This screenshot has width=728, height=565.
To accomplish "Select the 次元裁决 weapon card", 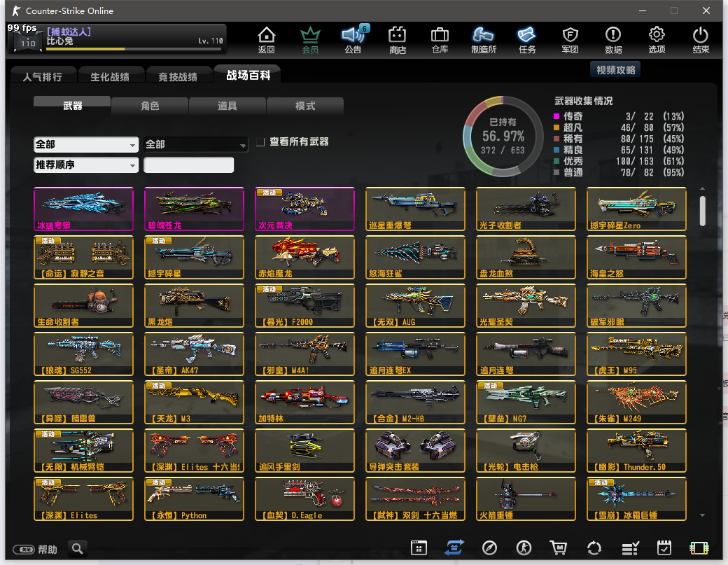I will [304, 209].
